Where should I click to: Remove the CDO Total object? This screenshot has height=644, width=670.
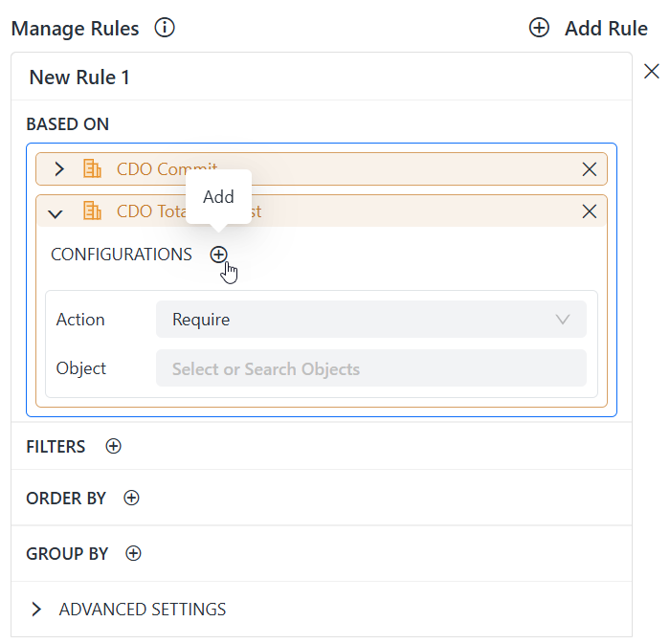590,211
